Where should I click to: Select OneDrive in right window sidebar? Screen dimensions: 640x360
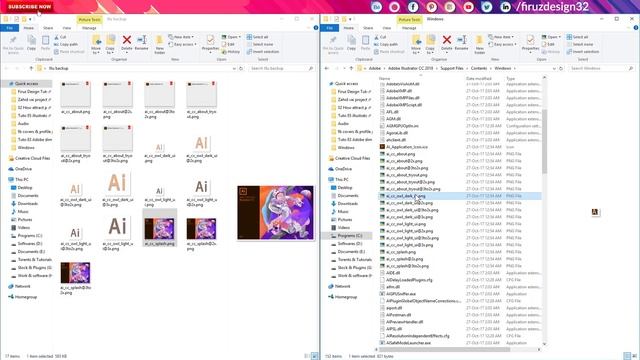point(343,169)
